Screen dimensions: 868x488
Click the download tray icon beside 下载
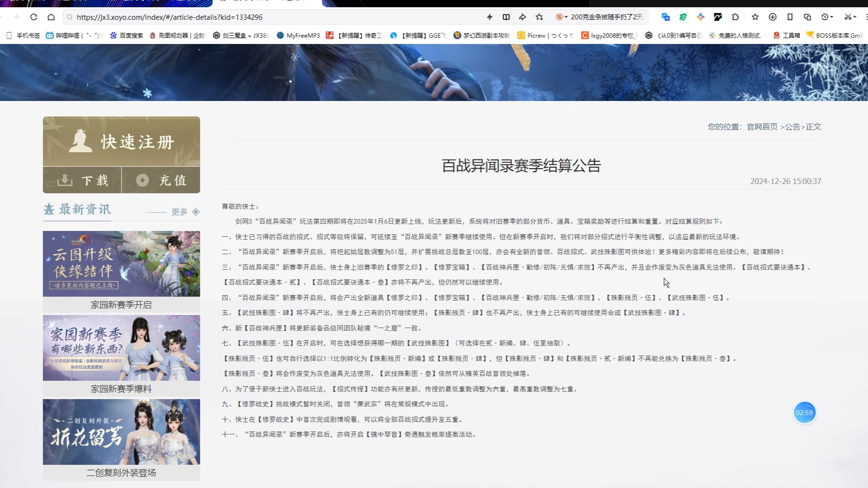pyautogui.click(x=65, y=180)
